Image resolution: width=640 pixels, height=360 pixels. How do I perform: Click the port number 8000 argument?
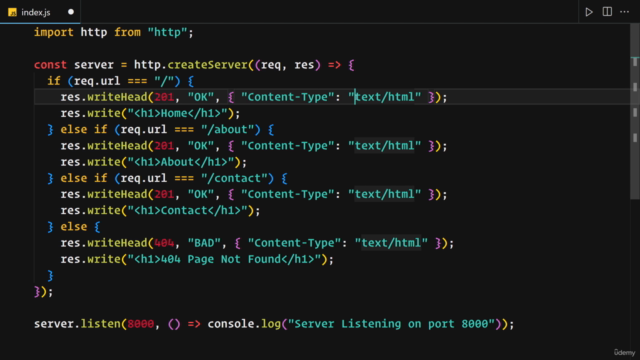[x=141, y=324]
